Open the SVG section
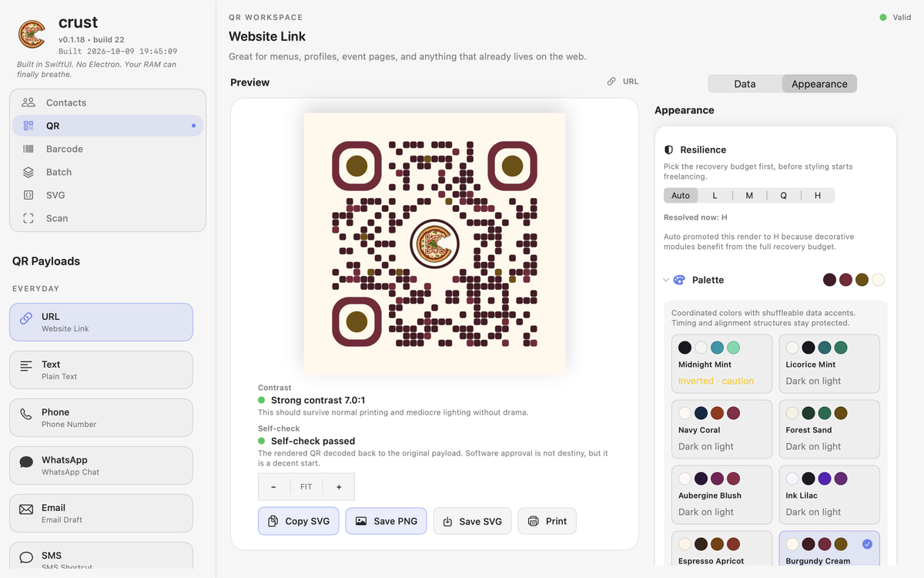Image resolution: width=924 pixels, height=578 pixels. click(x=108, y=195)
